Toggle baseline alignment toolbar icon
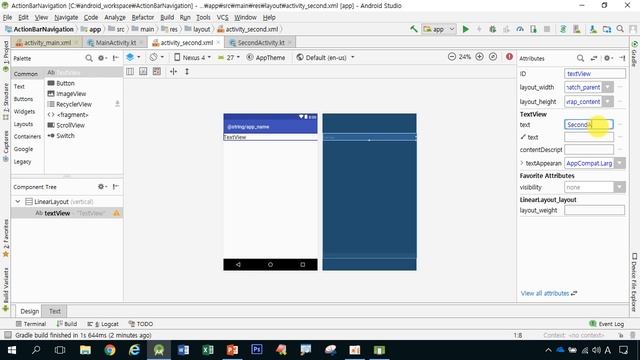The width and height of the screenshot is (640, 360). point(143,71)
